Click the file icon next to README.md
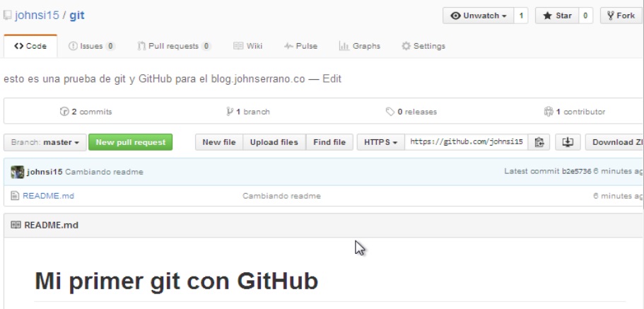The width and height of the screenshot is (644, 309). click(x=15, y=196)
